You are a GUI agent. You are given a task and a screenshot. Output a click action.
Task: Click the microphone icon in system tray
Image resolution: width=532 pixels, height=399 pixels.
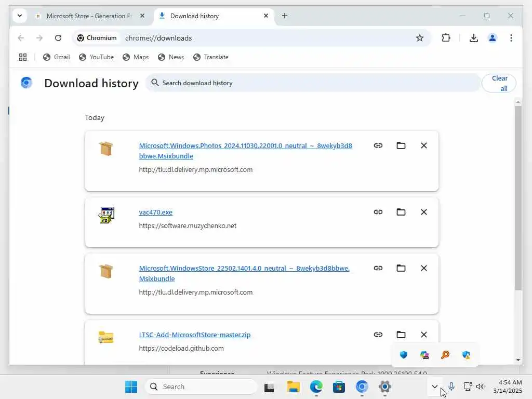451,387
